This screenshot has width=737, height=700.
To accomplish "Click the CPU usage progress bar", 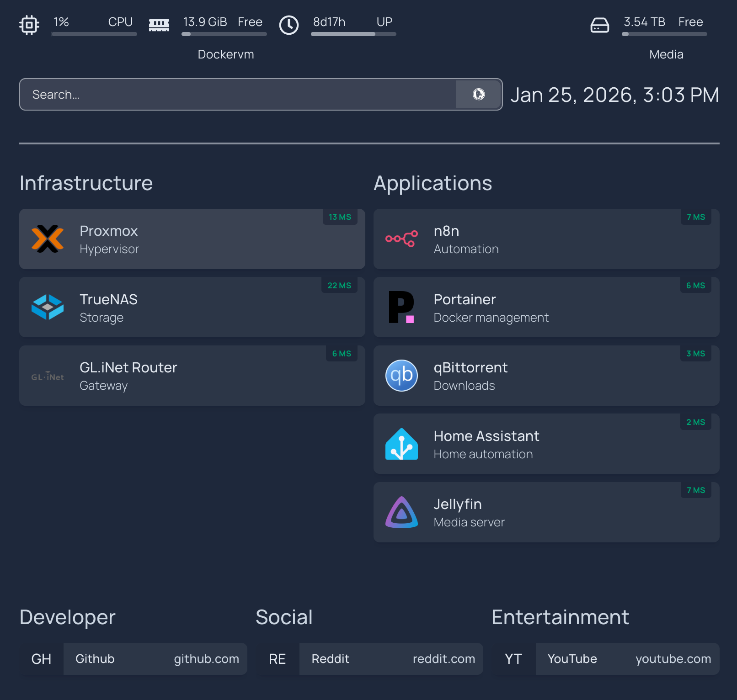I will pos(94,34).
